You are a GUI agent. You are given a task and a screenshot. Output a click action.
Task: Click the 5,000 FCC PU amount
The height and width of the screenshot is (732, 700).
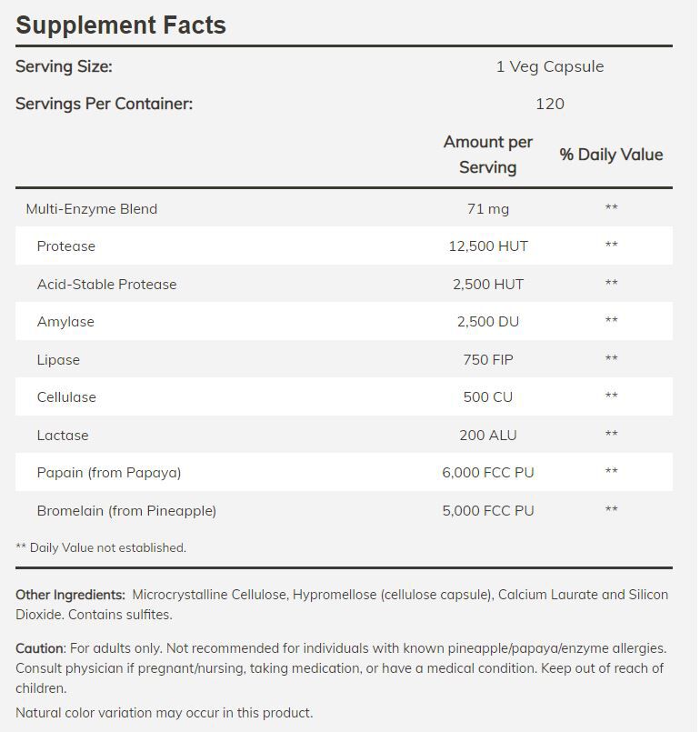click(487, 511)
